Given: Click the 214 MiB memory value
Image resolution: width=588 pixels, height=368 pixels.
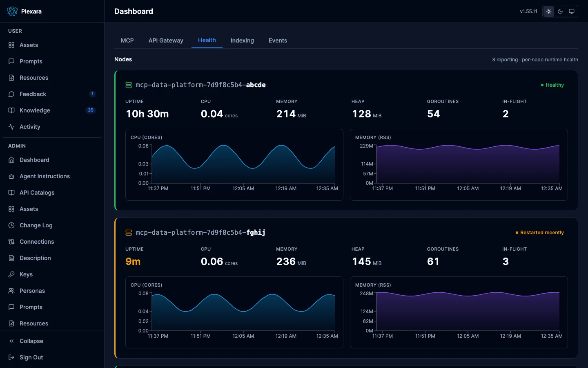Looking at the screenshot, I should coord(291,114).
